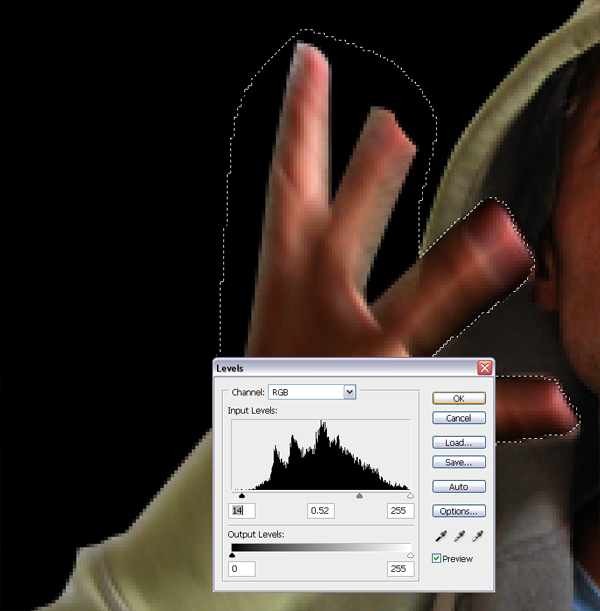Click the Save... button
600x611 pixels.
[459, 462]
